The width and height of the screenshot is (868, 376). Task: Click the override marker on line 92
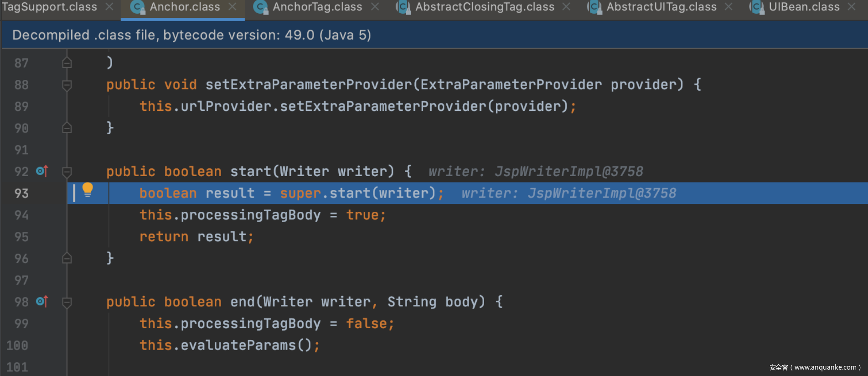point(42,171)
